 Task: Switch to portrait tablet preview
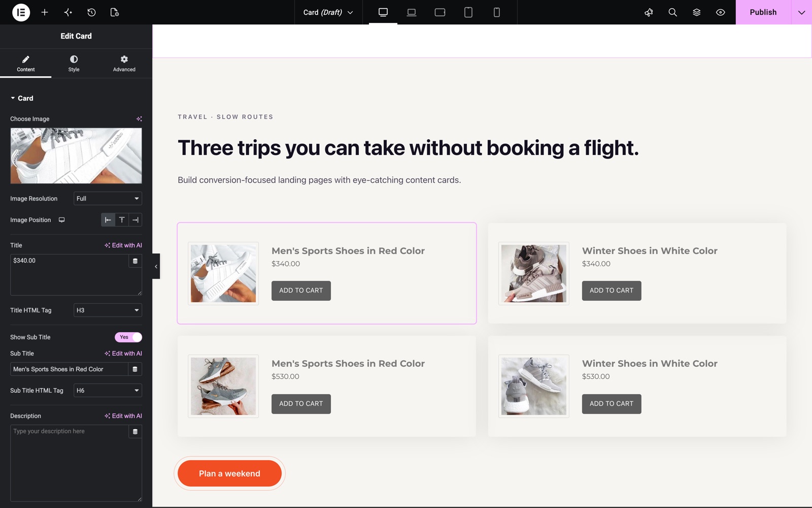tap(468, 12)
